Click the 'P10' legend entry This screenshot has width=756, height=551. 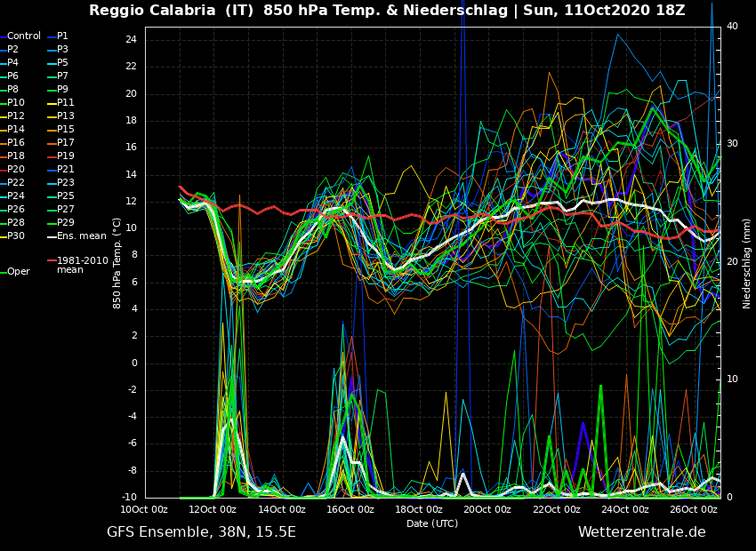click(15, 102)
